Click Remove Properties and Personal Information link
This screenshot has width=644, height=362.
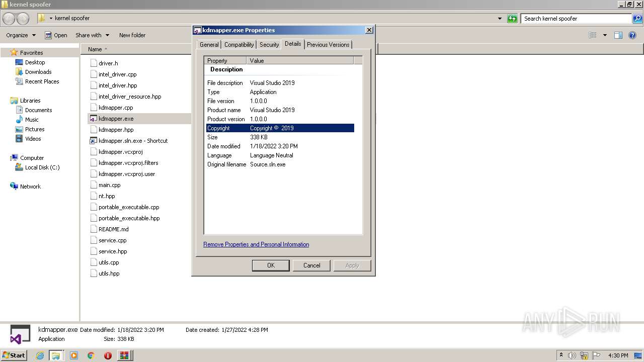(256, 244)
